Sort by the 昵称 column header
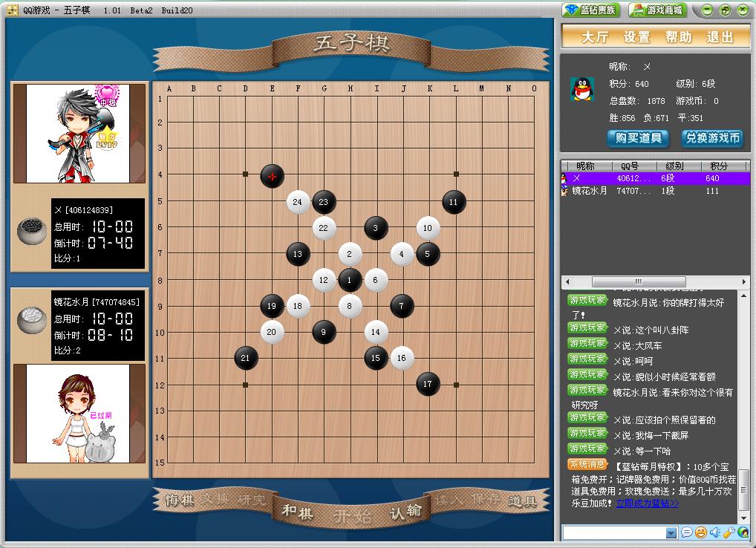Screen dimensions: 756x548 [x=586, y=166]
